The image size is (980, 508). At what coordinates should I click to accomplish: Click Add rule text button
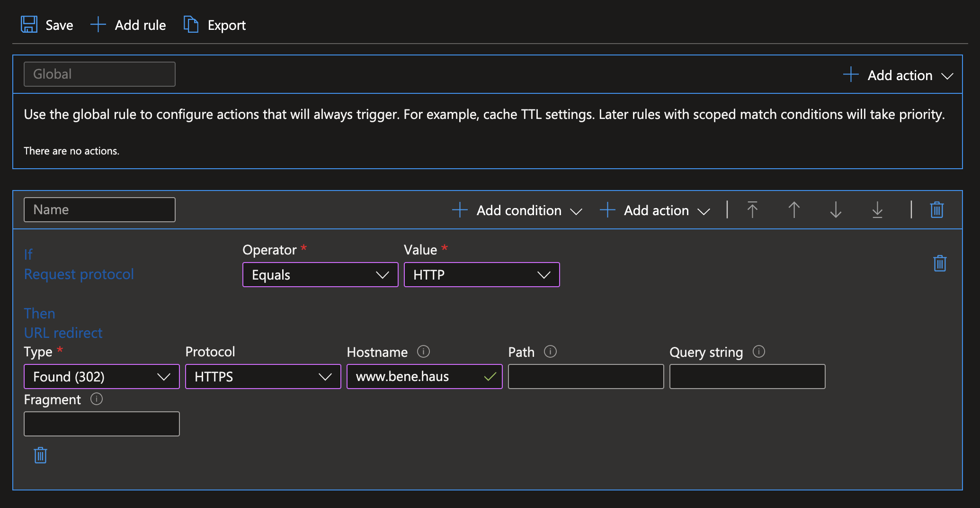pyautogui.click(x=140, y=25)
